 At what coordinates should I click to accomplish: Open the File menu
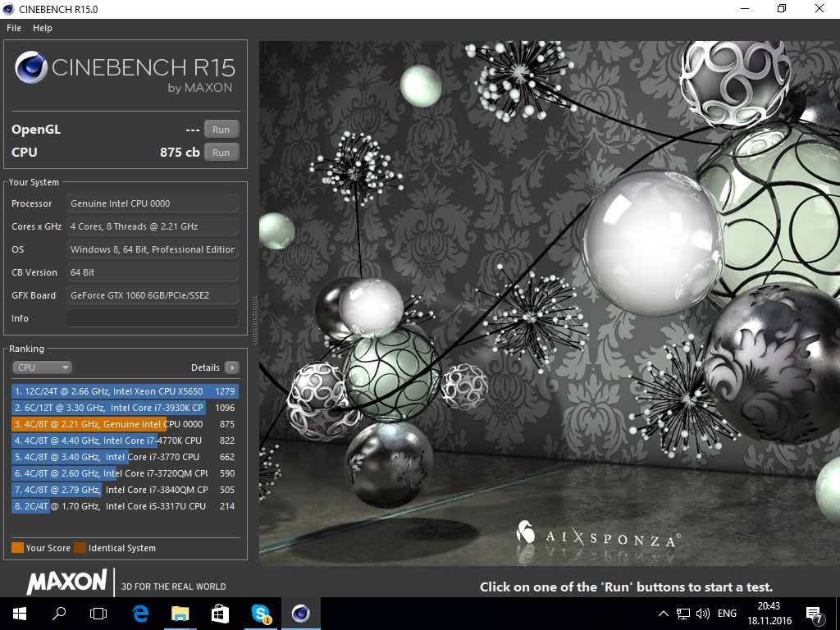coord(13,28)
